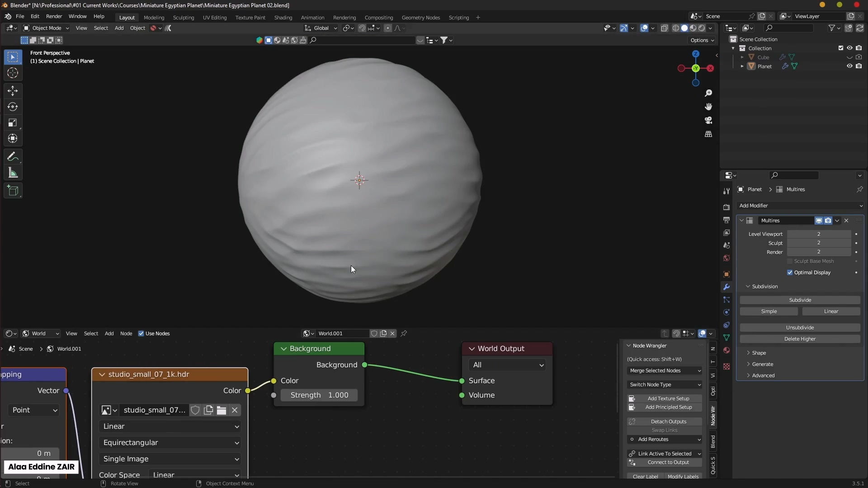The width and height of the screenshot is (868, 488).
Task: Open the Add Modifier dropdown
Action: 800,206
